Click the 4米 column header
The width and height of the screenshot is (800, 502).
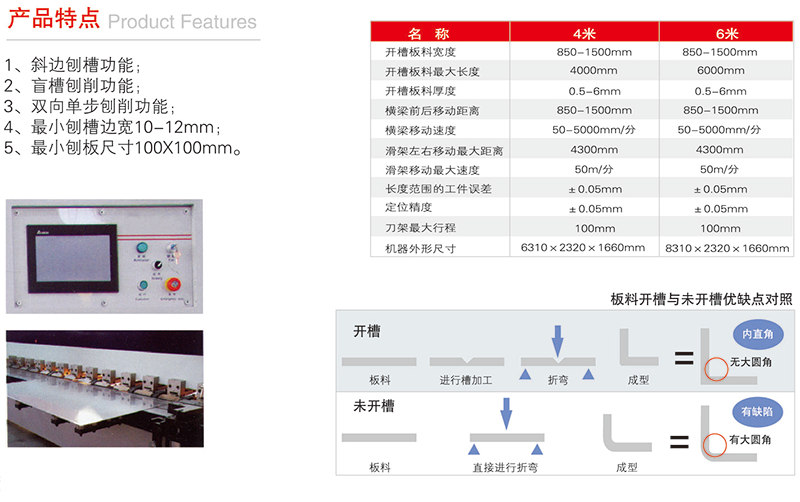click(585, 34)
